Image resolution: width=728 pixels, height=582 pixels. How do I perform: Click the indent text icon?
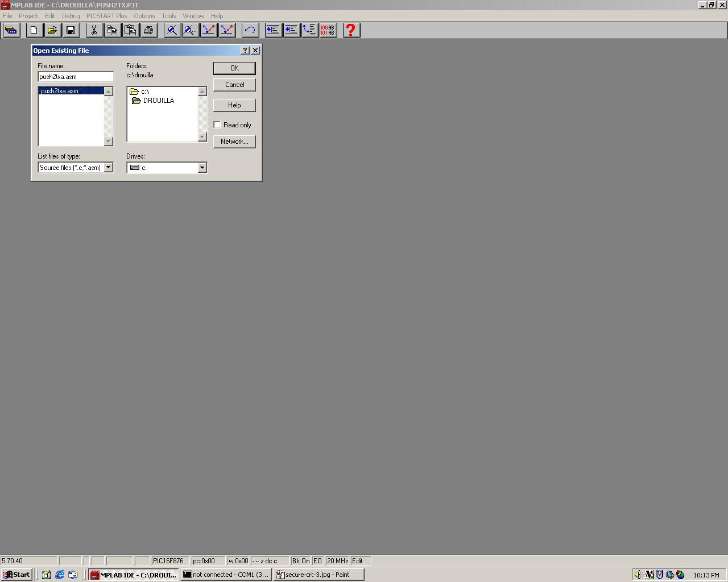click(x=274, y=30)
